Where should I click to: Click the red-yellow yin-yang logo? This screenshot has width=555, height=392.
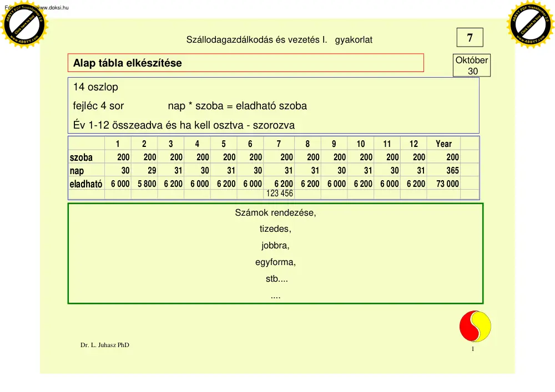pyautogui.click(x=475, y=326)
